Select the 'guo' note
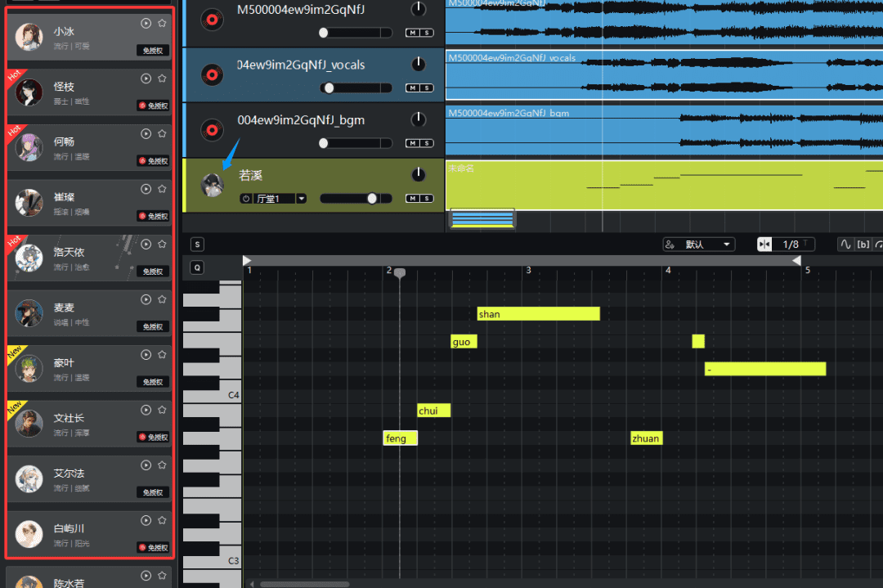This screenshot has width=883, height=588. (x=464, y=341)
